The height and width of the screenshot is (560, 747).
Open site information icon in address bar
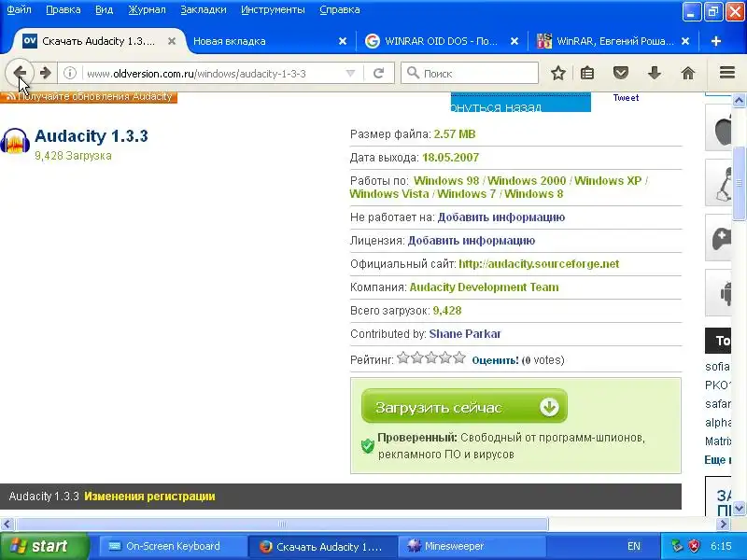click(70, 73)
